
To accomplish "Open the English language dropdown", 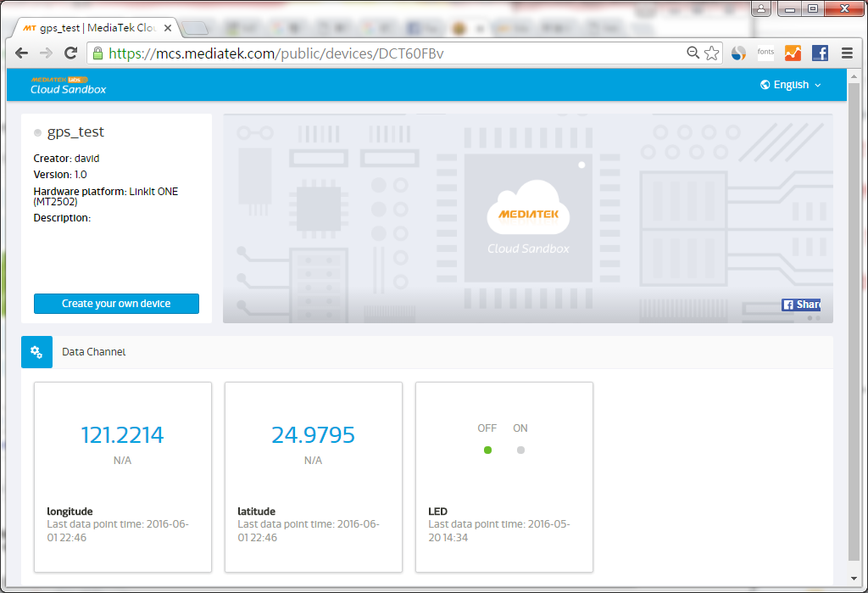I will 791,85.
